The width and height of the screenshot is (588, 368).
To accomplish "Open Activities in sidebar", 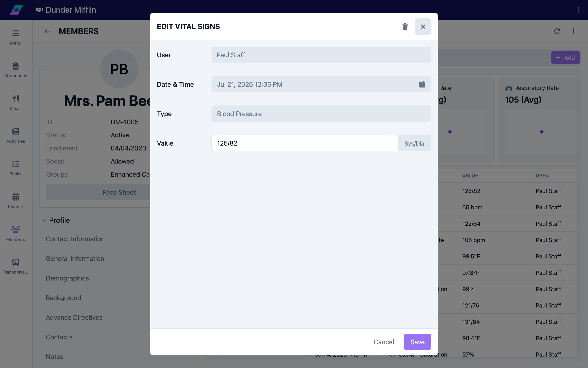I will click(16, 135).
